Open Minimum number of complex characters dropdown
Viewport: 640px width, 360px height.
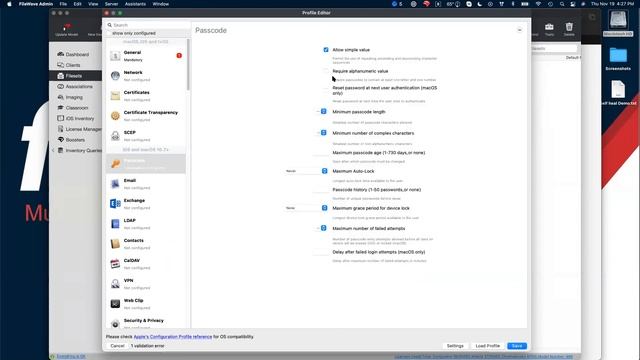tap(322, 133)
